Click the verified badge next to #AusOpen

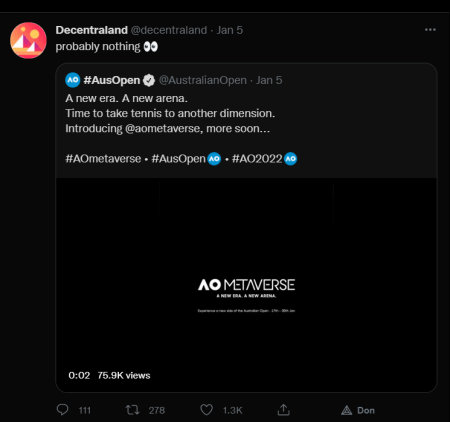tap(149, 80)
